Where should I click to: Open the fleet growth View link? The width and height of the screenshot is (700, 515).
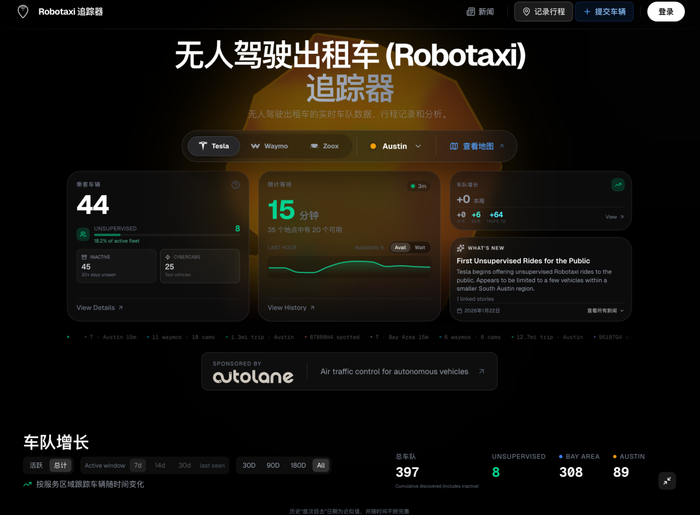[615, 217]
